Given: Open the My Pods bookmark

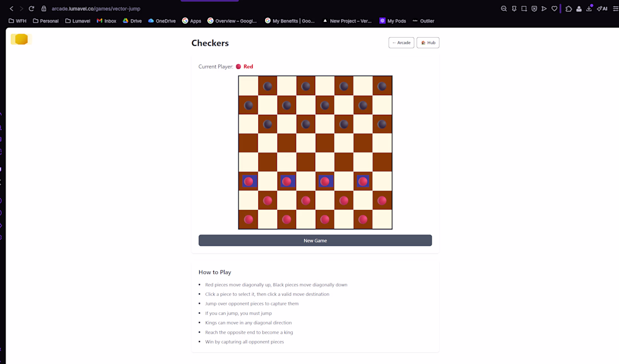Looking at the screenshot, I should (x=393, y=21).
